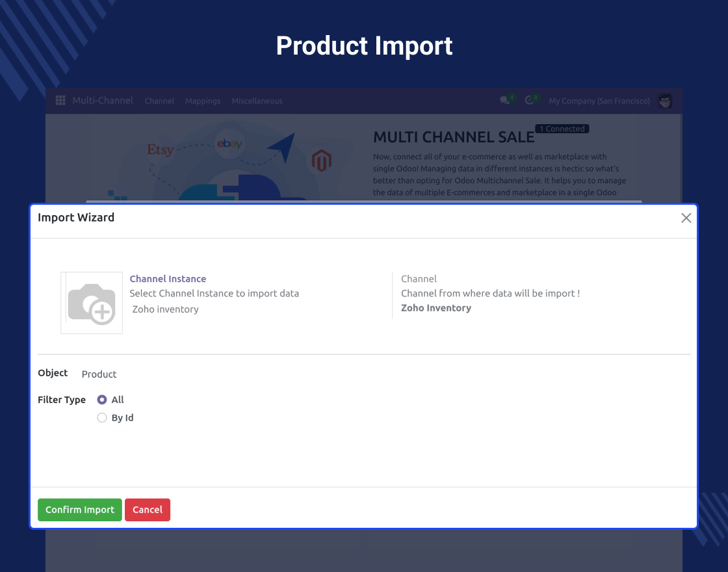Click the Channel Instance label link
The width and height of the screenshot is (728, 572).
[x=168, y=279]
